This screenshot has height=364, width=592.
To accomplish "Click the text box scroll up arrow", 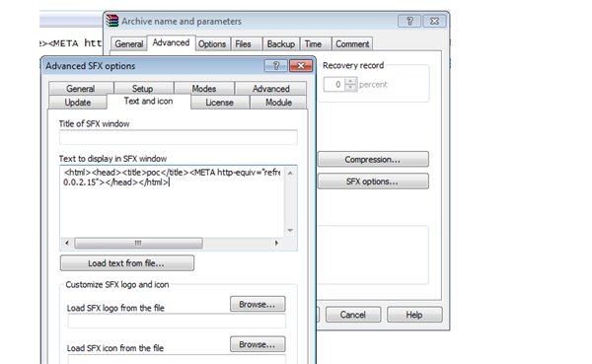I will pos(290,173).
